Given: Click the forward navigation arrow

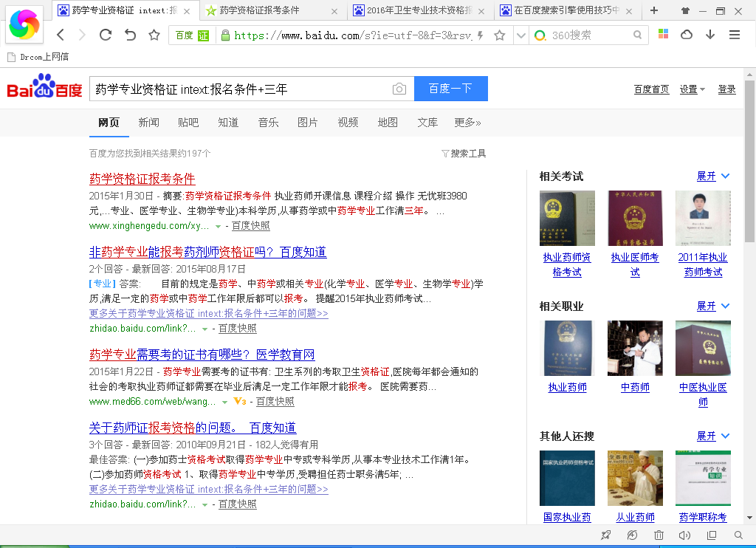Looking at the screenshot, I should [x=82, y=35].
